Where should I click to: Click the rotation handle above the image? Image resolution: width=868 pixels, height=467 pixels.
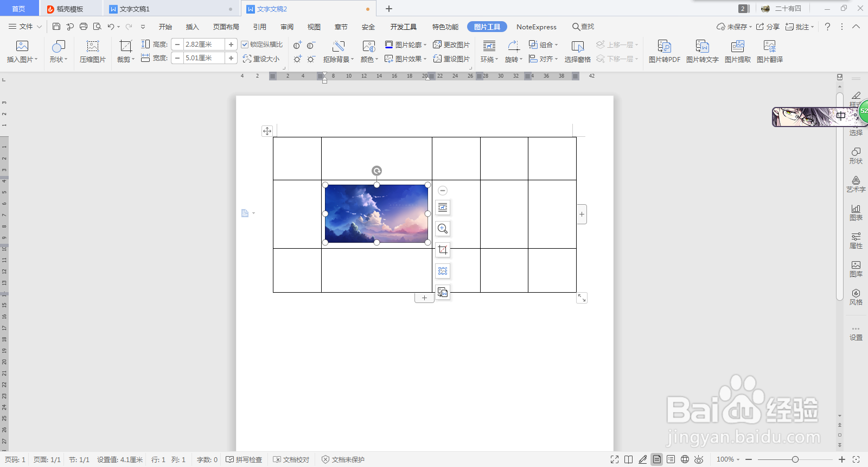(x=376, y=171)
